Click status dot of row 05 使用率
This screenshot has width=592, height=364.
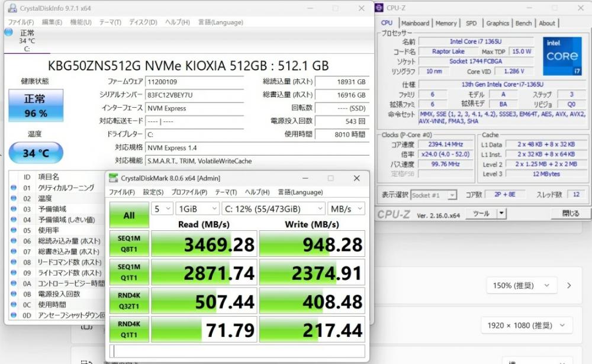[14, 230]
